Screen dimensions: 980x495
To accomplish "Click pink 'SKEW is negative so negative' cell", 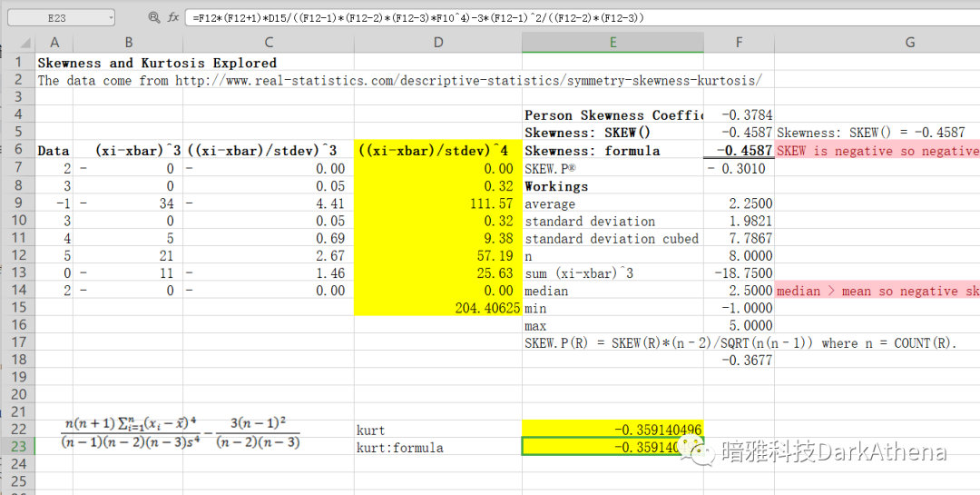I will point(877,150).
